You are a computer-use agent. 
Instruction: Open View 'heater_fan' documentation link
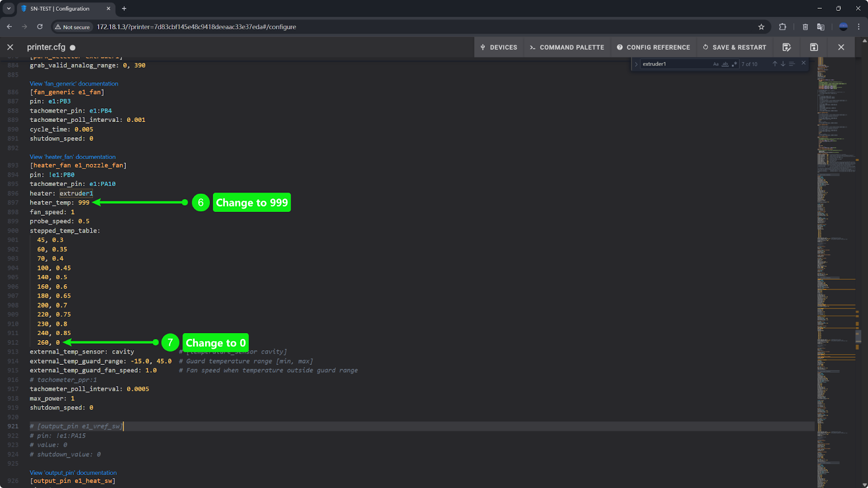pyautogui.click(x=73, y=157)
